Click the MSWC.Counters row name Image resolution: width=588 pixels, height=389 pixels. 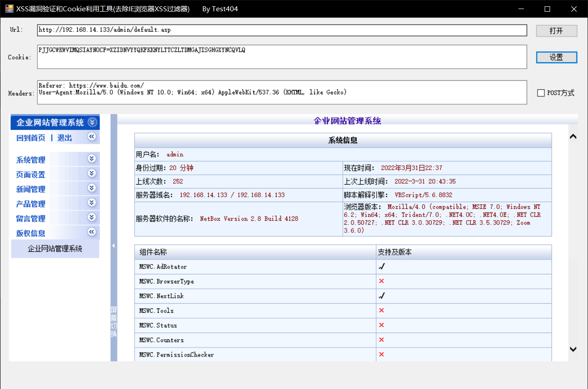coord(161,340)
